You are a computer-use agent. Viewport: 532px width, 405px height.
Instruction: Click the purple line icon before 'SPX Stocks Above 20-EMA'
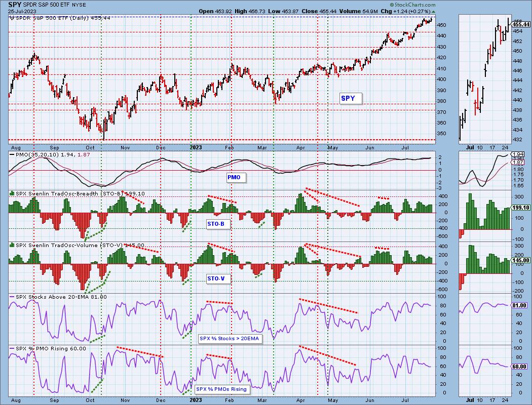point(12,297)
